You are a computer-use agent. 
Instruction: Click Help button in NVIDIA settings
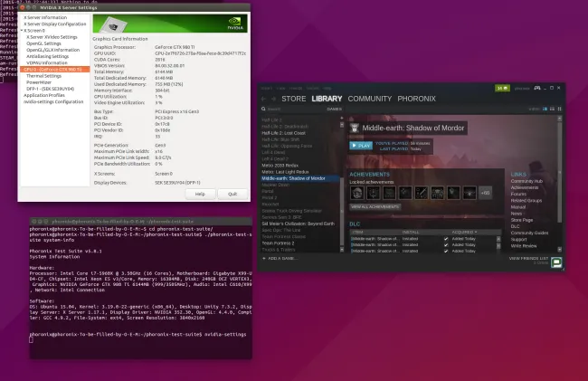point(200,194)
